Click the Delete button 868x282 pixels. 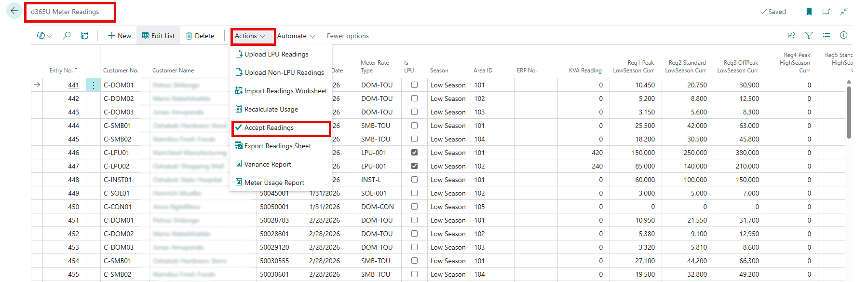pyautogui.click(x=200, y=36)
